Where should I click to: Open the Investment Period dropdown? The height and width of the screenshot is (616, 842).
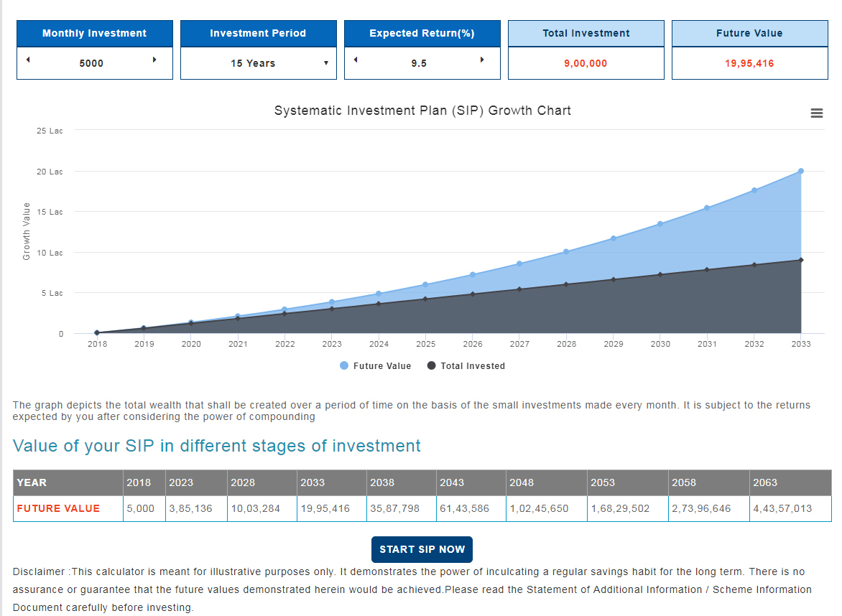(259, 63)
